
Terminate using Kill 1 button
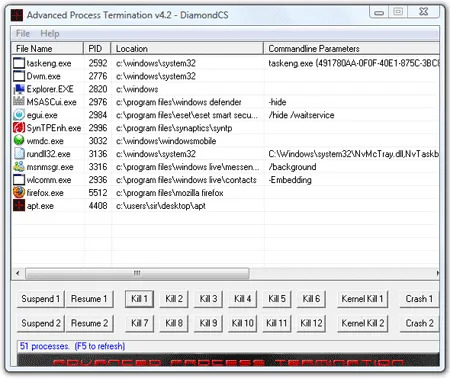click(139, 299)
